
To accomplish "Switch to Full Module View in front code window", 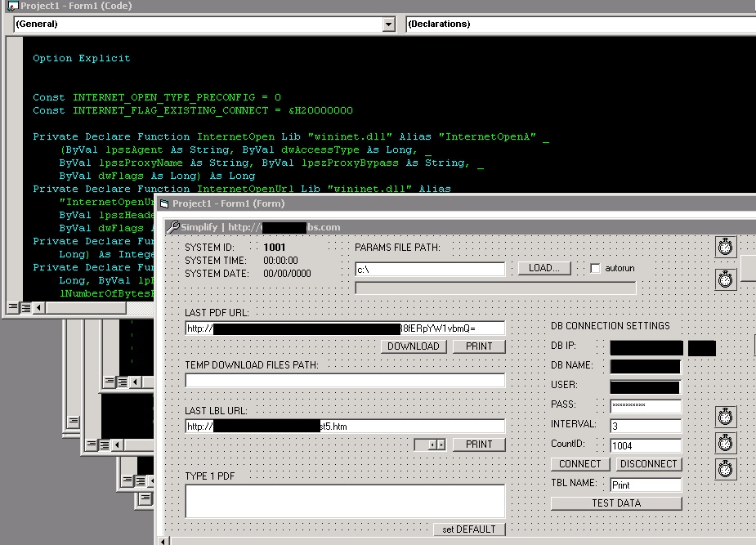I will pos(25,307).
